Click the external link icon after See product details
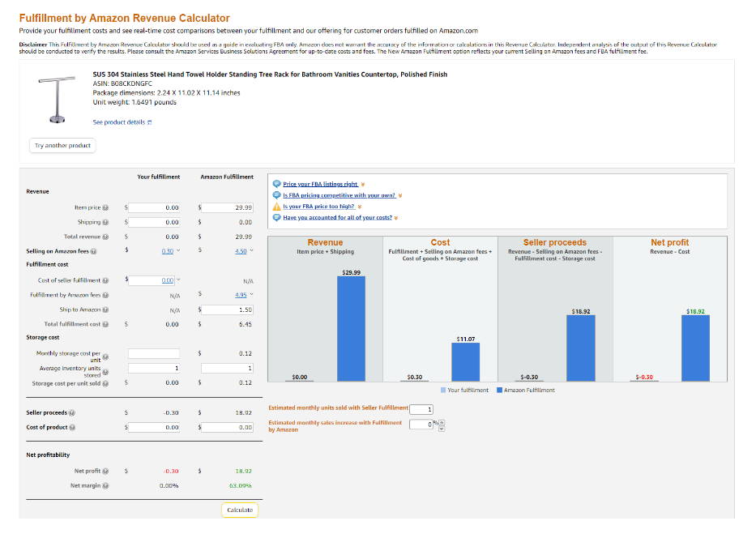The height and width of the screenshot is (538, 756). click(149, 122)
